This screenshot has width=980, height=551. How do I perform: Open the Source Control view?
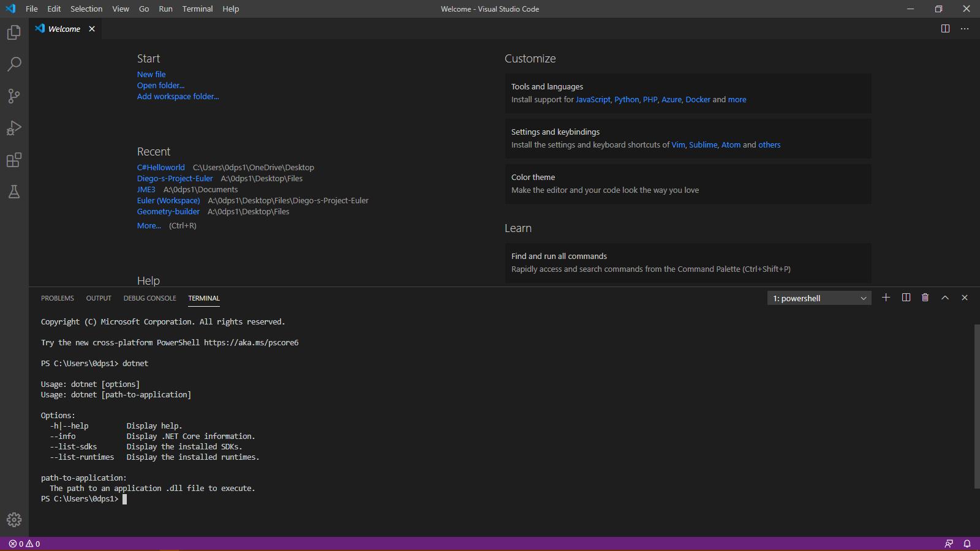click(14, 96)
